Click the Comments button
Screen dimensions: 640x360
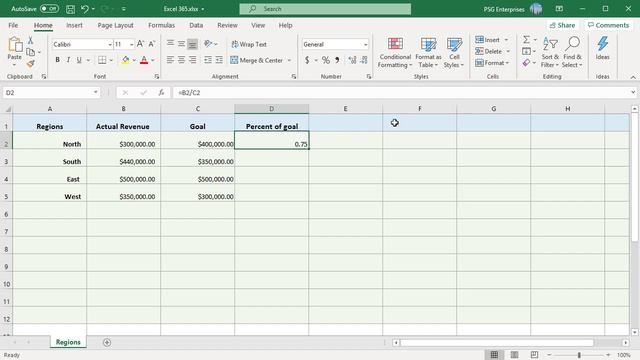(x=608, y=25)
